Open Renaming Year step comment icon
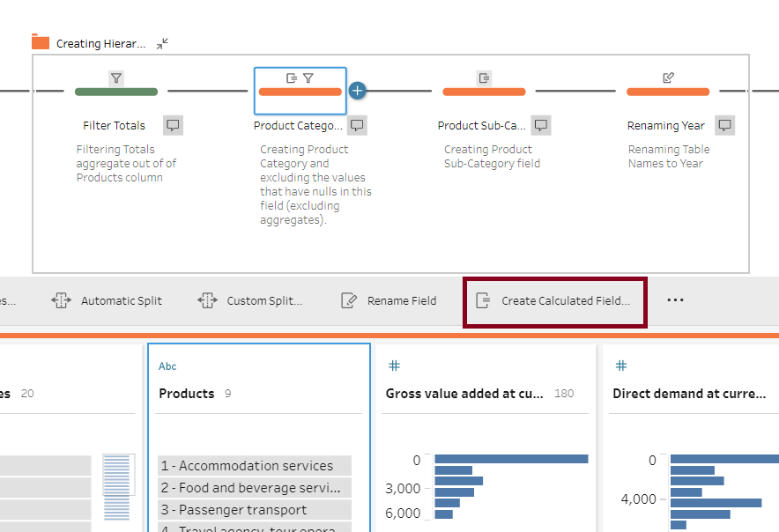 [724, 125]
